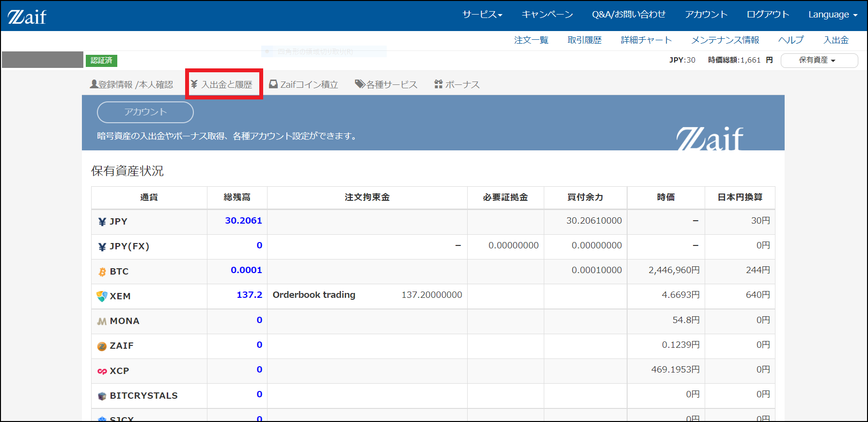The image size is (868, 422).
Task: Click the yen icon beside JPY row
Action: pyautogui.click(x=102, y=222)
